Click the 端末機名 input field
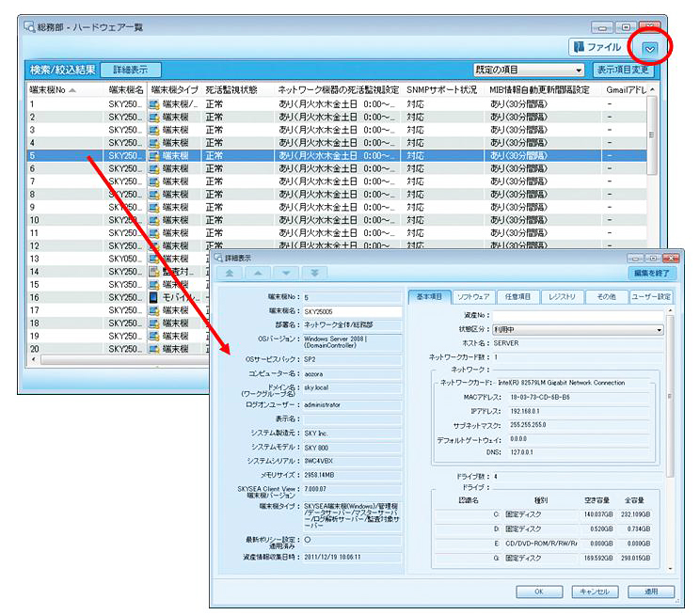Image resolution: width=700 pixels, height=615 pixels. click(351, 311)
